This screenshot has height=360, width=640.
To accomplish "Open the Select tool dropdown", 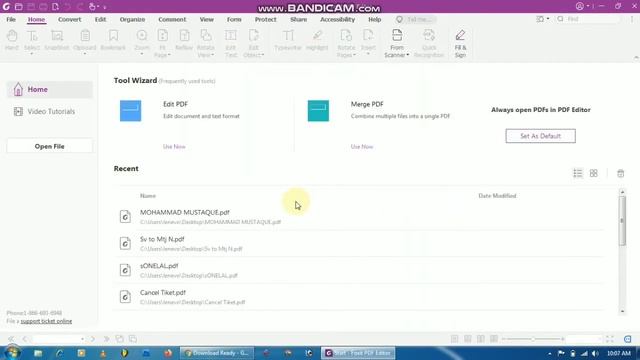I will [32, 53].
